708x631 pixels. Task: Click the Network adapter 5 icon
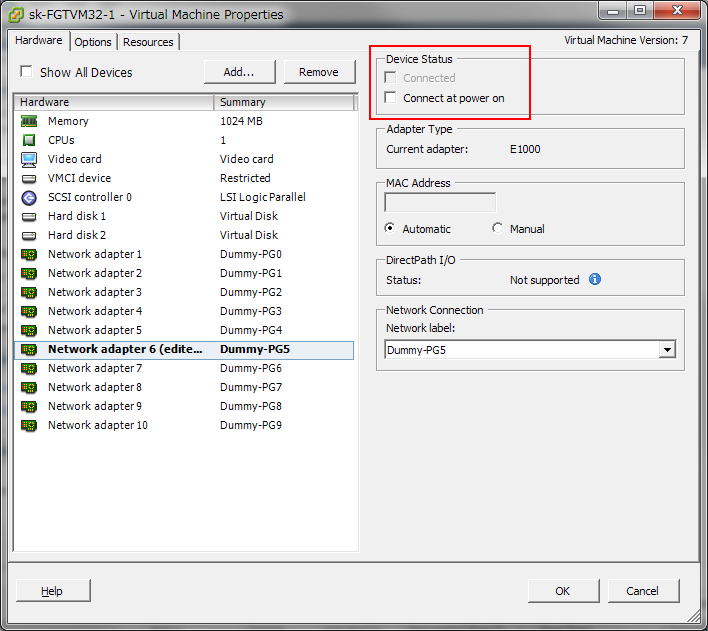point(29,330)
